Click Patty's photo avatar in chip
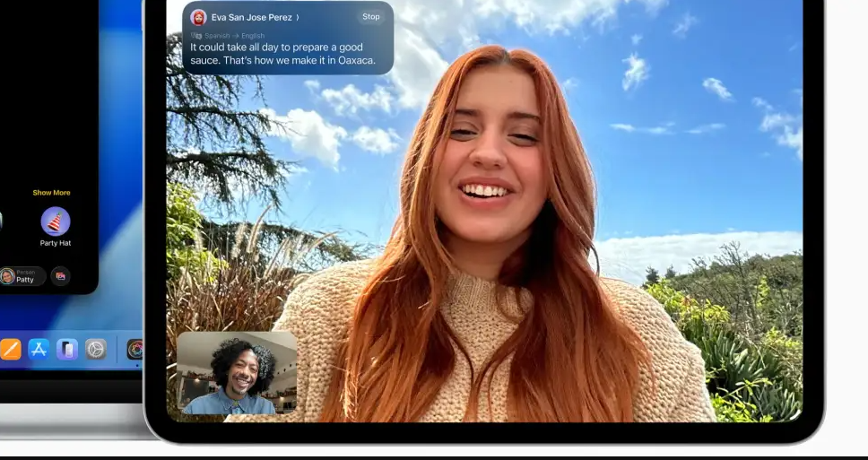Viewport: 868px width, 460px height. coord(7,275)
